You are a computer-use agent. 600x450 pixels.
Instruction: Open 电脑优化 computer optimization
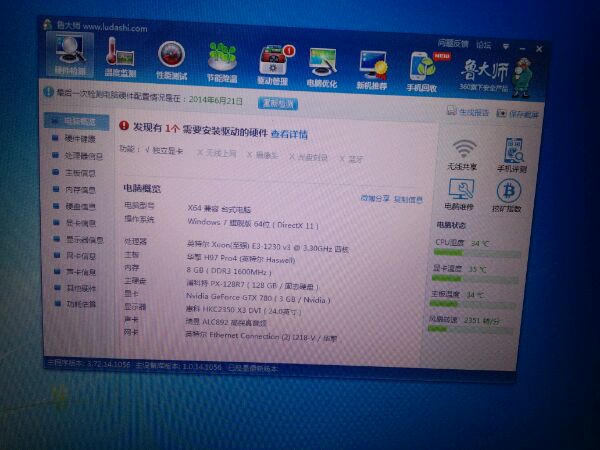point(322,68)
